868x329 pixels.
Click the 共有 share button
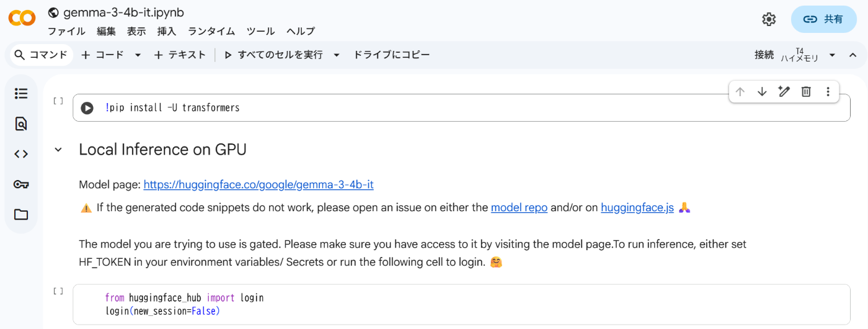coord(823,19)
